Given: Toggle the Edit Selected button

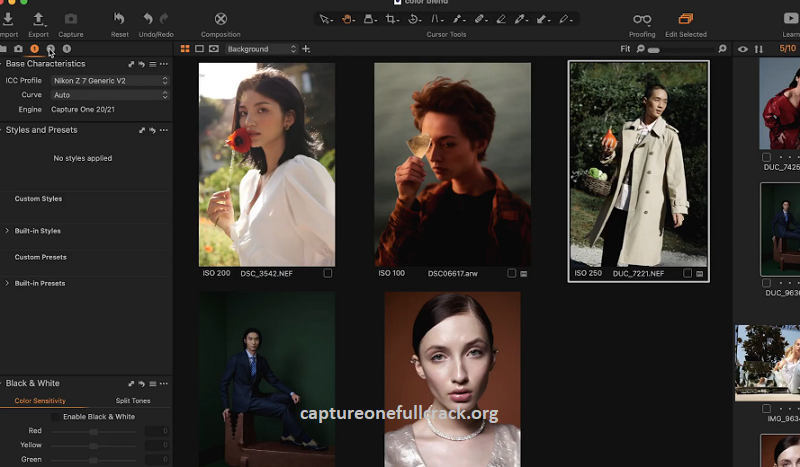Looking at the screenshot, I should coord(686,24).
